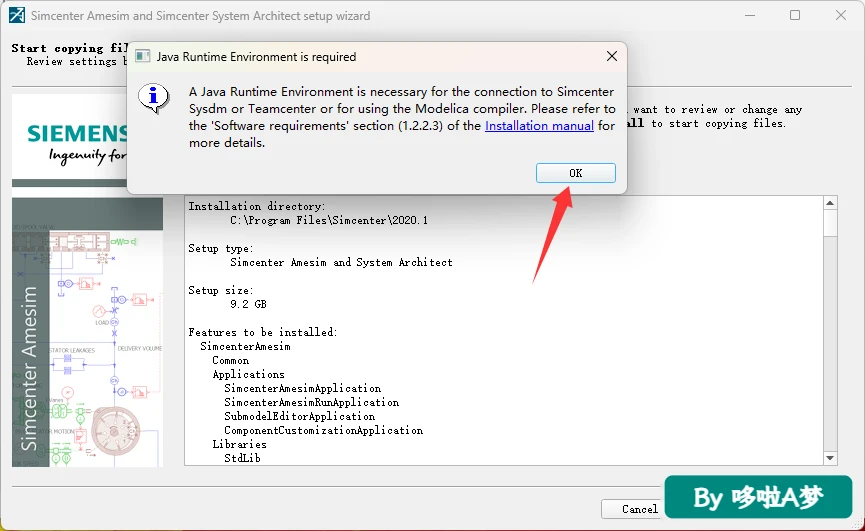Click the scroll-down arrow of settings list
The image size is (865, 531).
click(x=830, y=458)
